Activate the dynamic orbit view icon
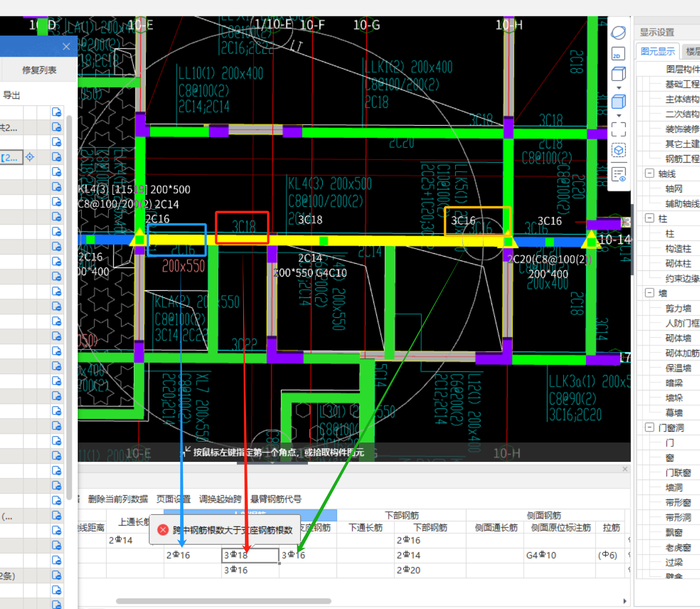 coord(618,33)
